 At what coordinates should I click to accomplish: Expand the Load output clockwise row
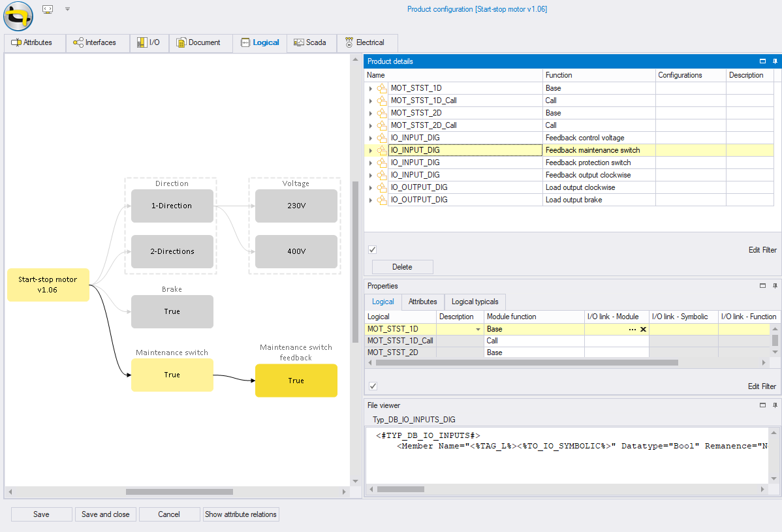click(x=371, y=187)
